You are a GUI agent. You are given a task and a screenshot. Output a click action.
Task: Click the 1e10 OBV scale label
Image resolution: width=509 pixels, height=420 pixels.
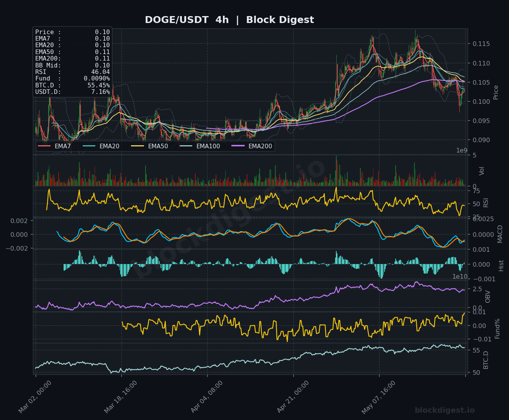(460, 276)
